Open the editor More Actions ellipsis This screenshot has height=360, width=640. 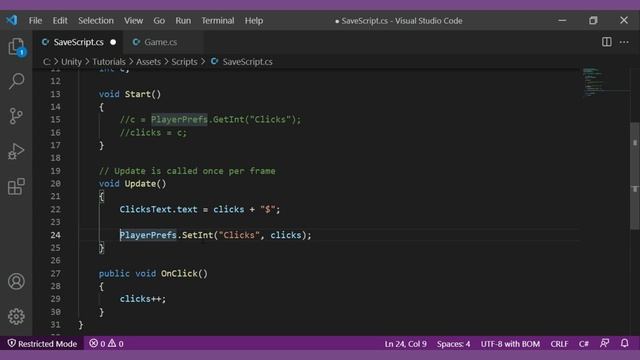(624, 42)
